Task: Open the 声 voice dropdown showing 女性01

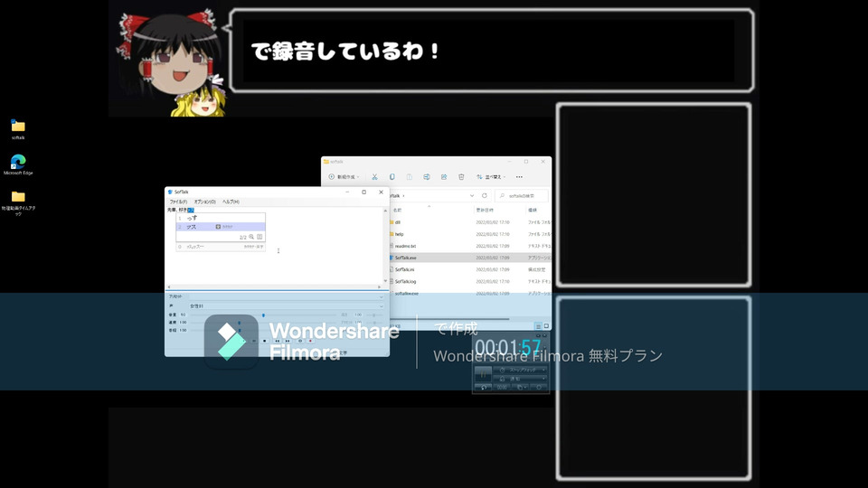Action: click(287, 306)
